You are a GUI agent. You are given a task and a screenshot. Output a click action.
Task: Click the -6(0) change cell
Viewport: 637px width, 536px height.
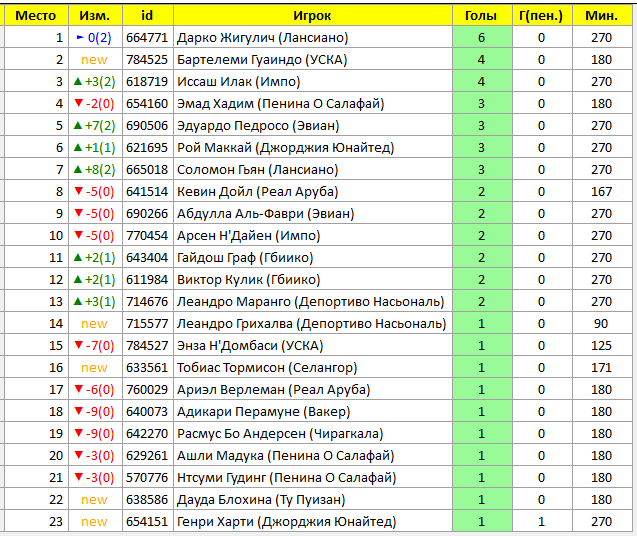coord(95,389)
